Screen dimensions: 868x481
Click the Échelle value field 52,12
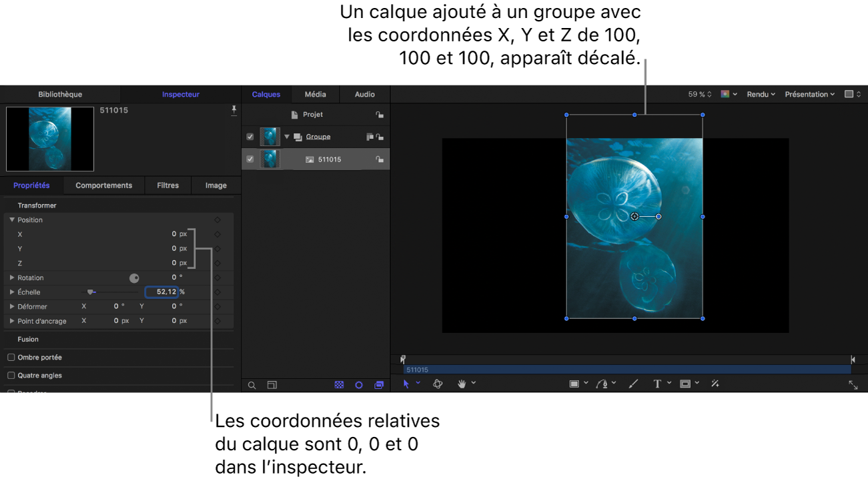point(162,292)
